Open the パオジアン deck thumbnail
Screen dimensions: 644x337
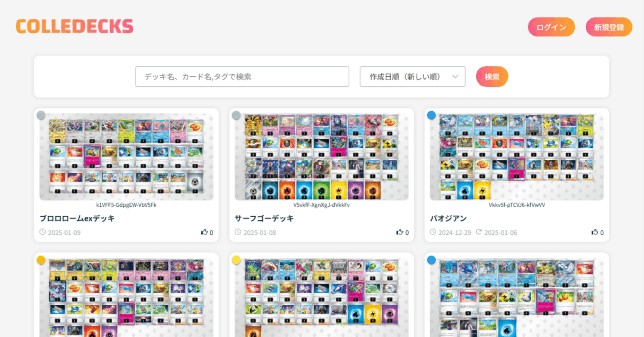[x=517, y=157]
